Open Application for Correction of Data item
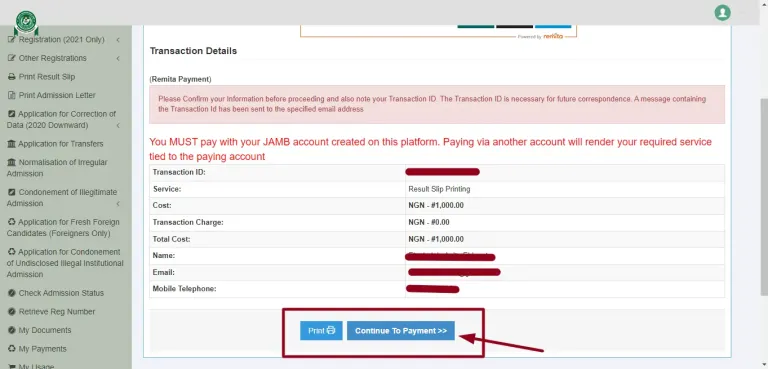This screenshot has width=768, height=369. tap(61, 120)
